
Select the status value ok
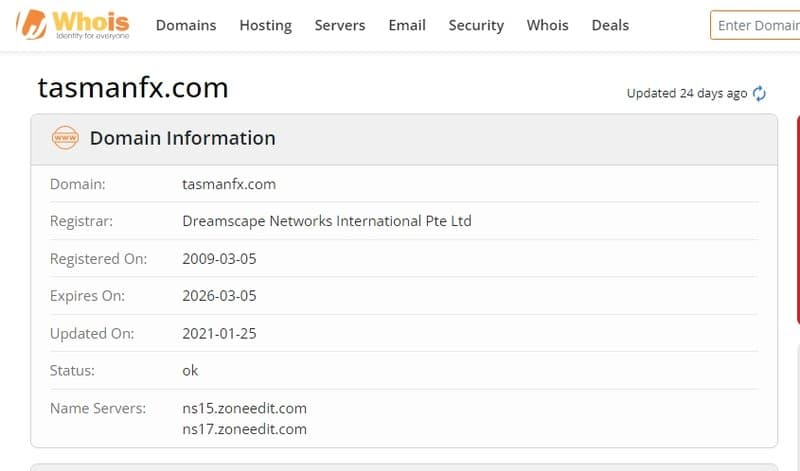point(190,370)
